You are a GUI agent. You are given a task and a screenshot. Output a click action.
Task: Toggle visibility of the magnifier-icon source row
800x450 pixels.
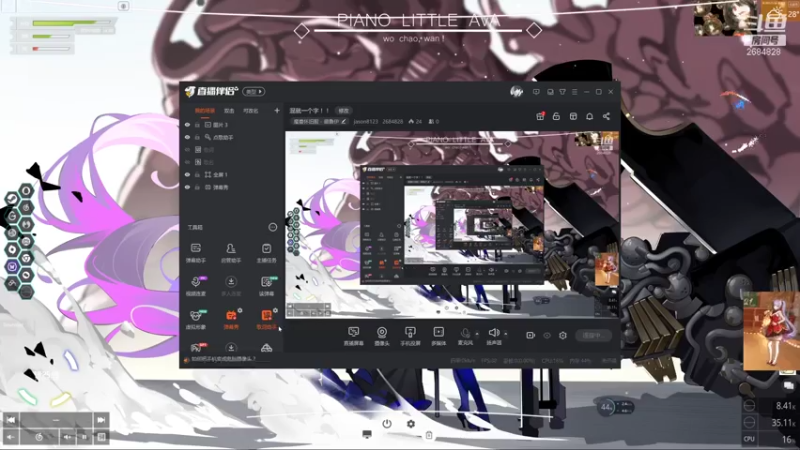187,137
